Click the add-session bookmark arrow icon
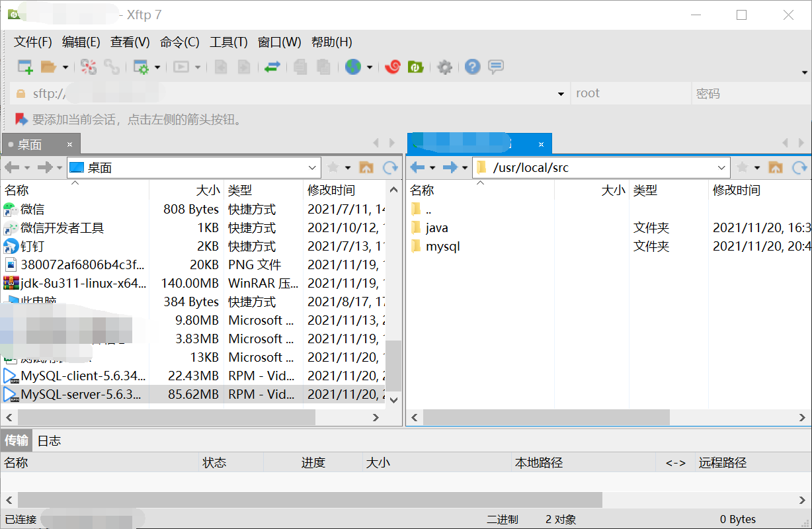Image resolution: width=812 pixels, height=529 pixels. click(x=21, y=119)
